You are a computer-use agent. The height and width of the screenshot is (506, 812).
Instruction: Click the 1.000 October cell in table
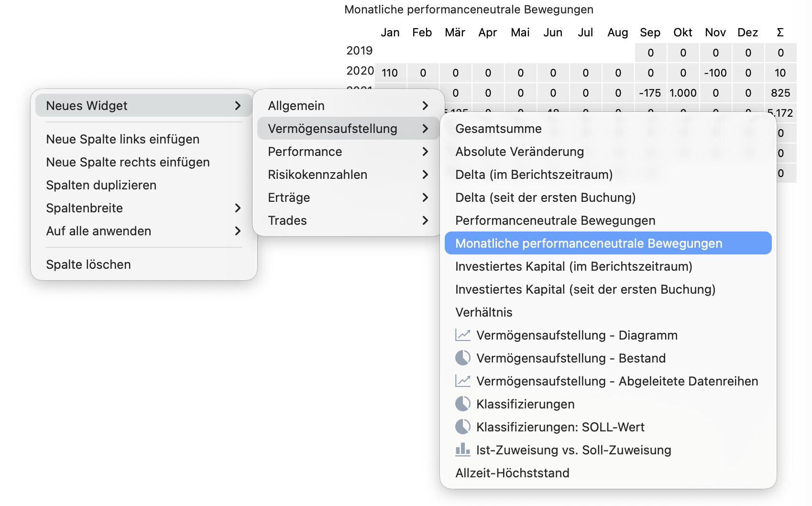tap(683, 93)
